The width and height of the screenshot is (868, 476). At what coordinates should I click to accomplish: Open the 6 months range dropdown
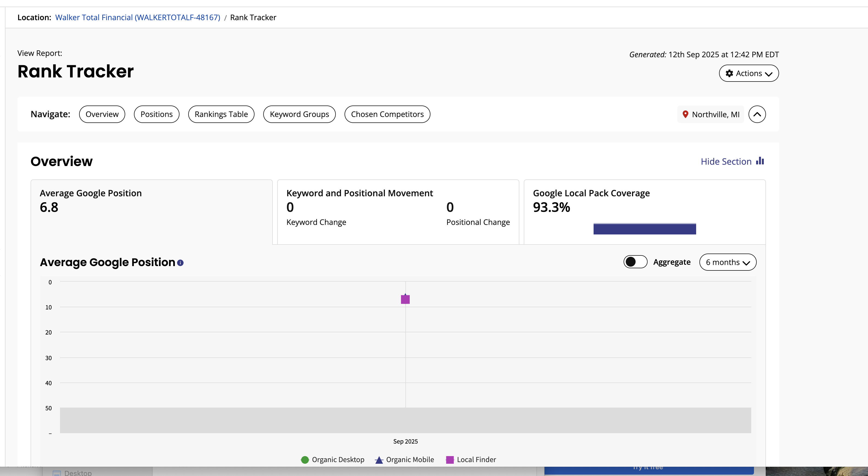tap(728, 262)
